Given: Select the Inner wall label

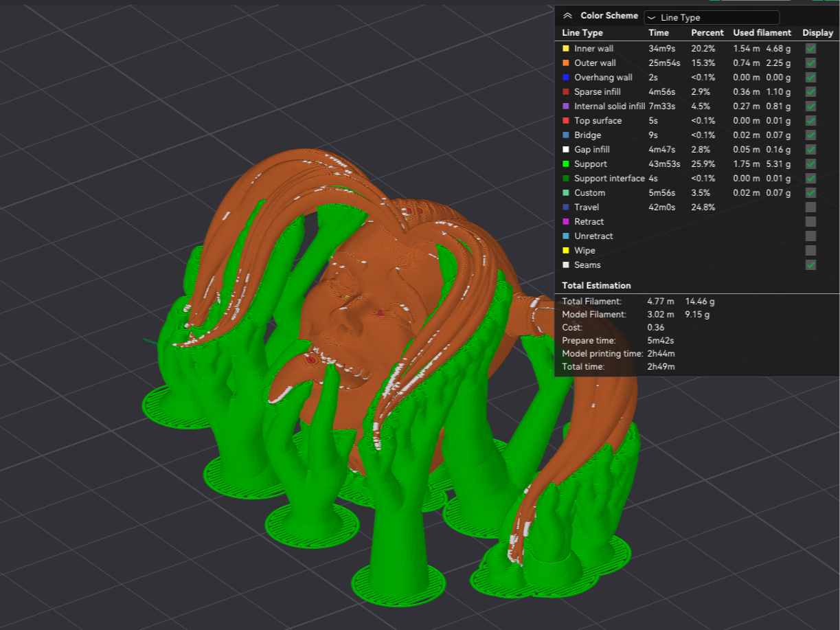Looking at the screenshot, I should pos(593,48).
